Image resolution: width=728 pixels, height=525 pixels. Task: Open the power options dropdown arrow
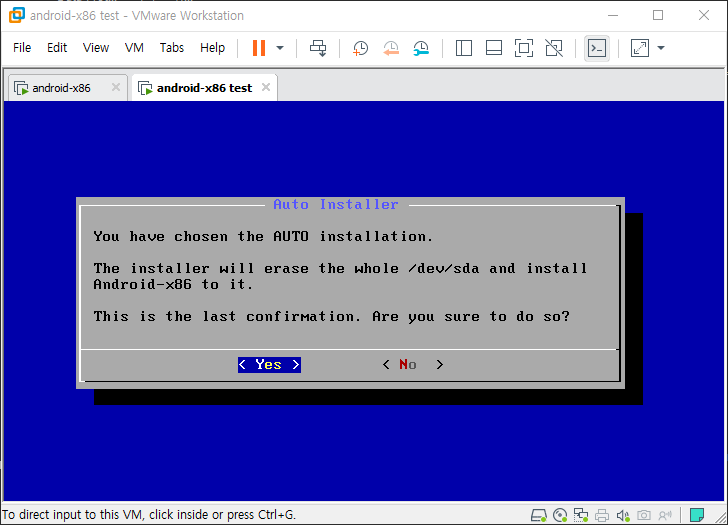point(280,48)
